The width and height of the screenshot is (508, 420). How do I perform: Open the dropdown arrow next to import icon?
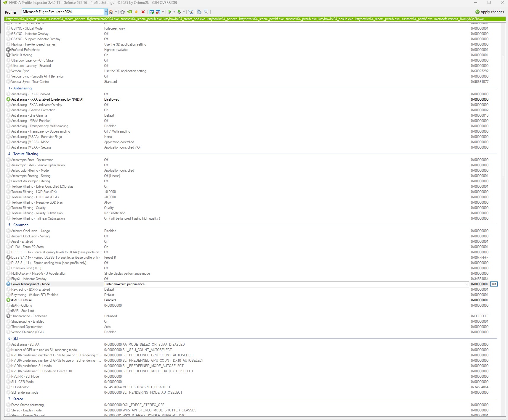tap(184, 12)
